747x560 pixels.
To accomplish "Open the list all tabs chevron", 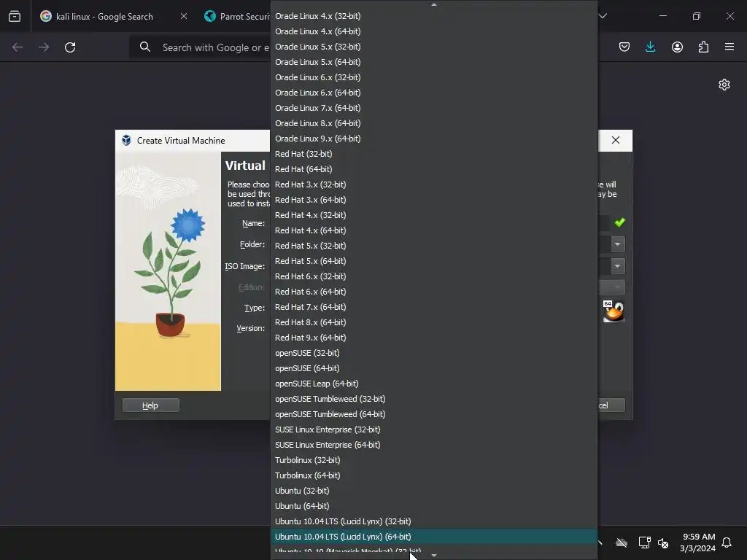I will (603, 16).
